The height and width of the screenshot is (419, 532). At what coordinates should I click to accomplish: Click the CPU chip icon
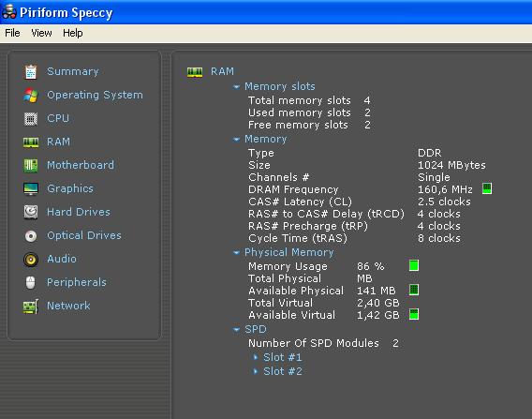pos(31,118)
